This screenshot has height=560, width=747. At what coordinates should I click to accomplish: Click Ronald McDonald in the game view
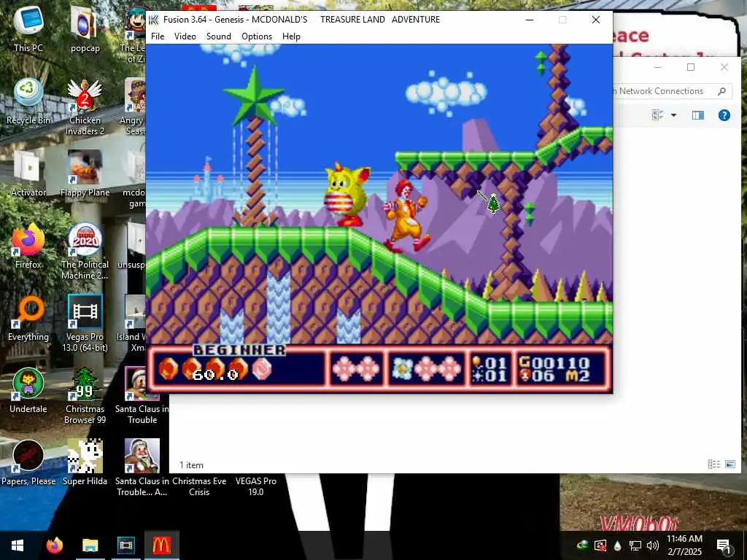[x=406, y=215]
